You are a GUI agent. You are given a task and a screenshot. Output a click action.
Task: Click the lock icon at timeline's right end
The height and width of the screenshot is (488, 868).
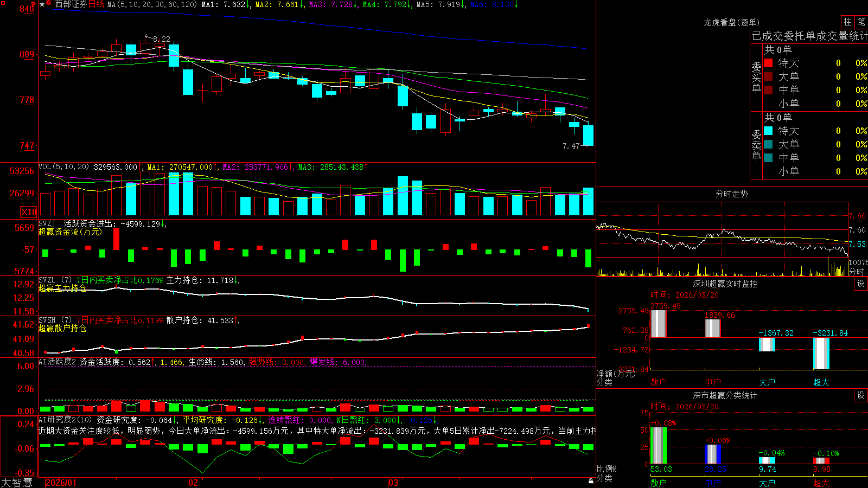pos(591,481)
